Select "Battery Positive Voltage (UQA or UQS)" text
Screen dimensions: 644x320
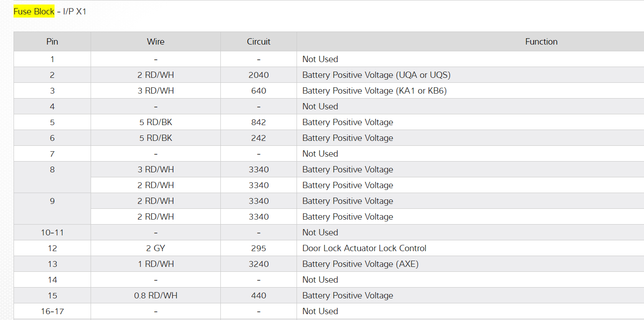click(x=376, y=75)
